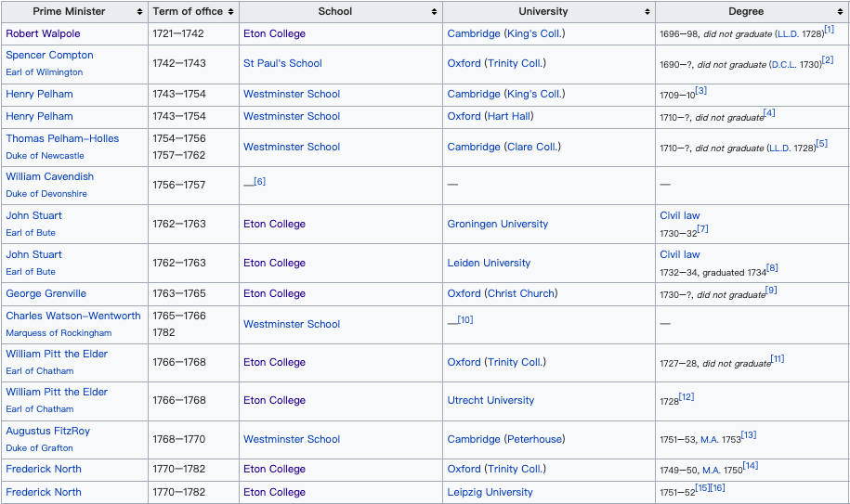Open Eton College link in Robert Walpole row

coord(274,33)
